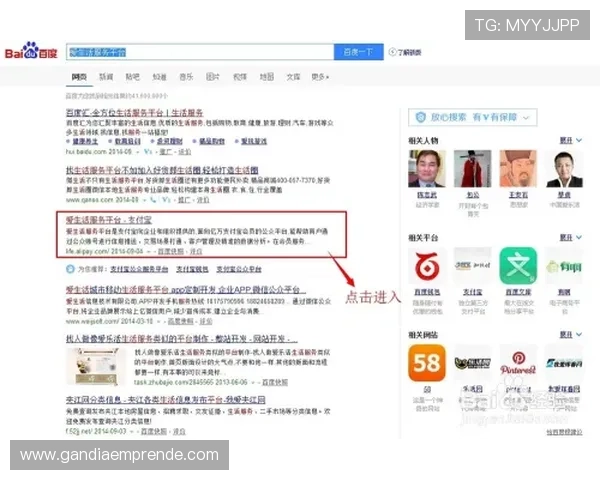Image resolution: width=600 pixels, height=480 pixels.
Task: Switch to the 贴吧 tab
Action: tap(133, 77)
